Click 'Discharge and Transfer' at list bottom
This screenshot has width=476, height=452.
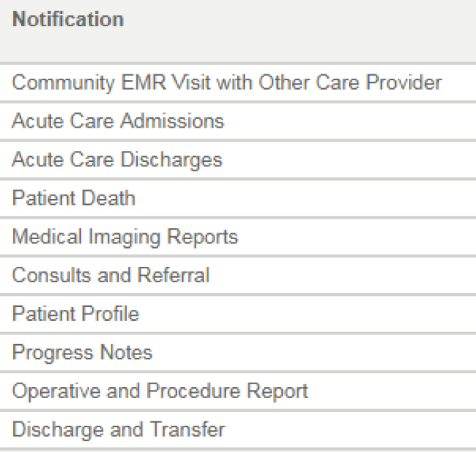118,429
